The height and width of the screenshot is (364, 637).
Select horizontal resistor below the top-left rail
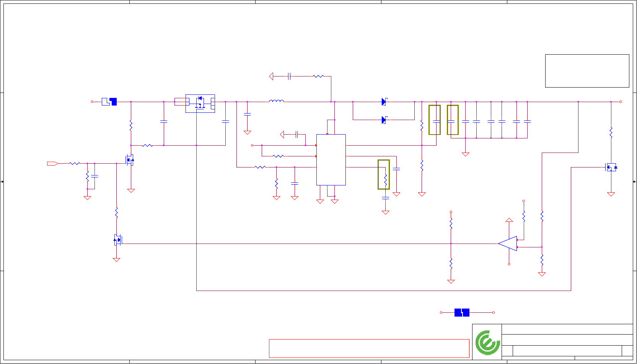[x=147, y=145]
